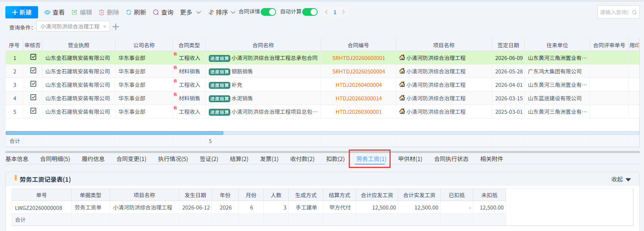Go to next page arrow

[x=343, y=12]
